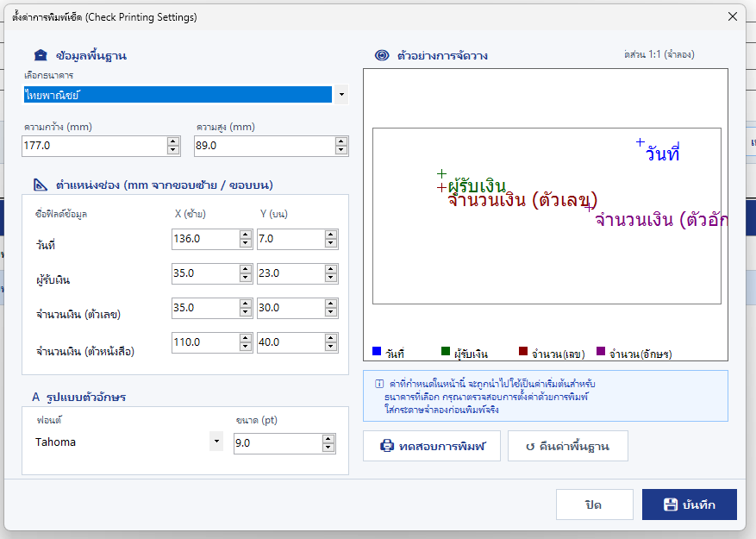Decrease height (ความสูง) with down stepper arrow
This screenshot has height=539, width=756.
click(341, 150)
